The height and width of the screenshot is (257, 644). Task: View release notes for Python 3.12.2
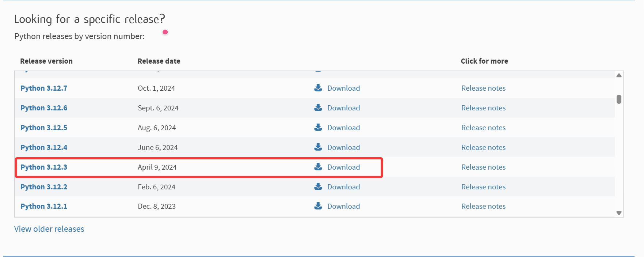tap(483, 187)
